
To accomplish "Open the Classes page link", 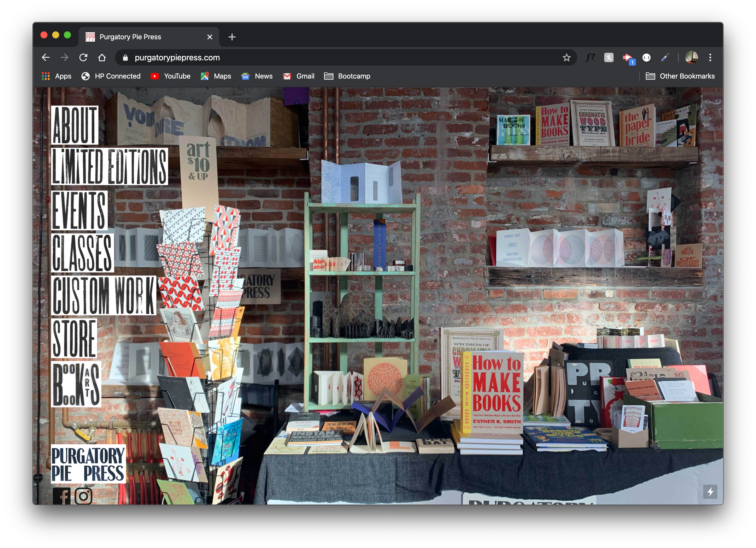I will coord(82,253).
